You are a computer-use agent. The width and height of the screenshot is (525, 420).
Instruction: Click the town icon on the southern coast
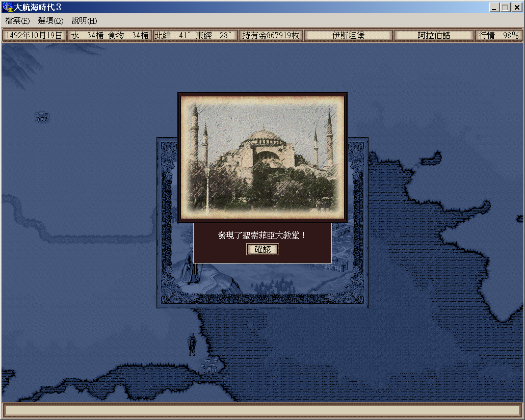(208, 366)
